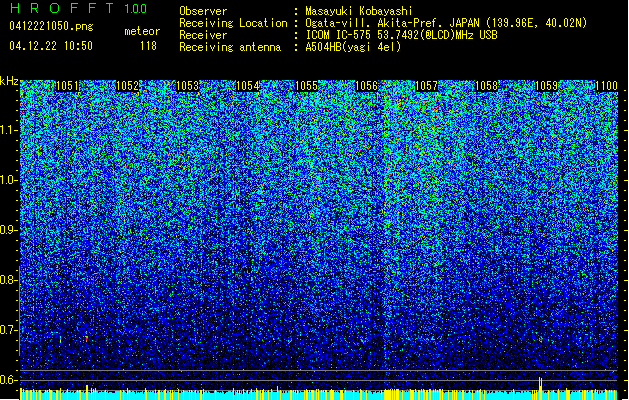Click the meteor count value 118
Viewport: 629px width, 400px height.
[148, 46]
